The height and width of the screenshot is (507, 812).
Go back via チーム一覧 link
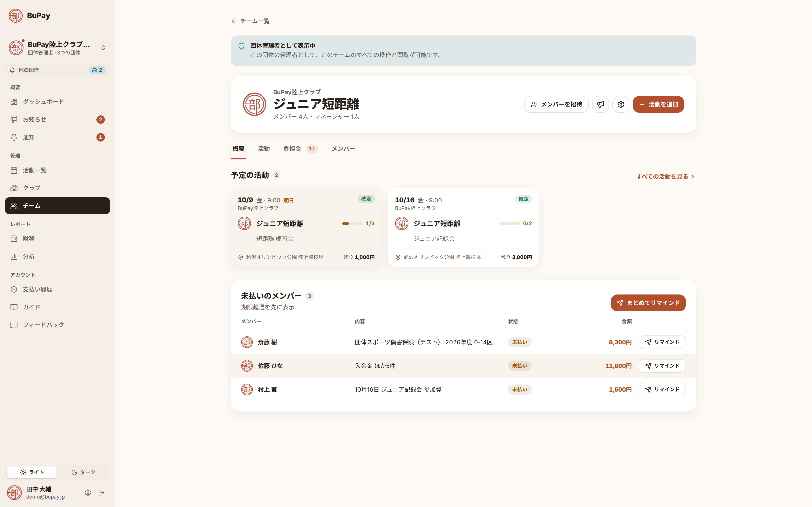251,21
